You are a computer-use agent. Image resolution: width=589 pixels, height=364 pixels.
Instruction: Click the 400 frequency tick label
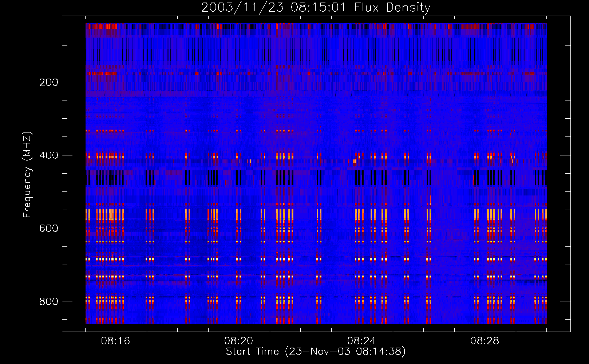49,155
